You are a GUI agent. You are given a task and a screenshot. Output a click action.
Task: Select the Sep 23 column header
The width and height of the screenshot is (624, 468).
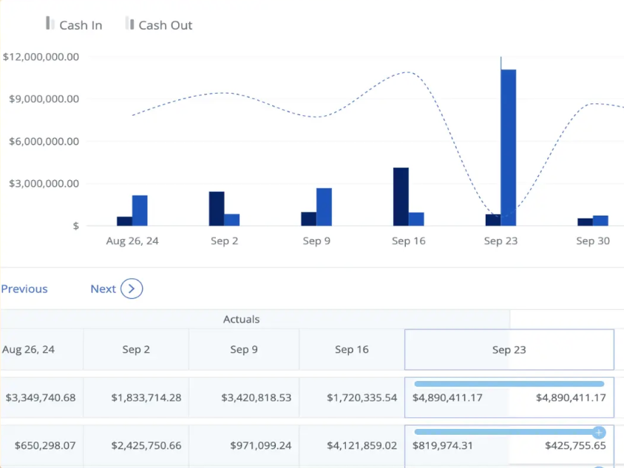coord(509,350)
